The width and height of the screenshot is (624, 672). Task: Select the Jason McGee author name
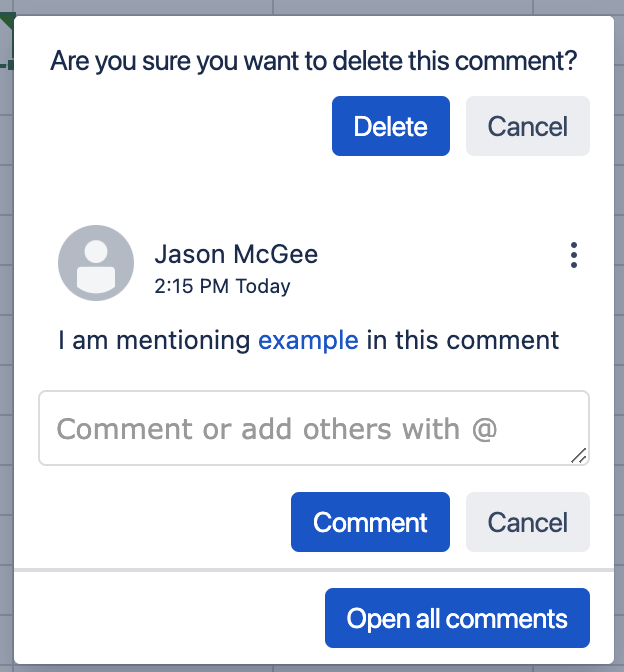pos(236,254)
